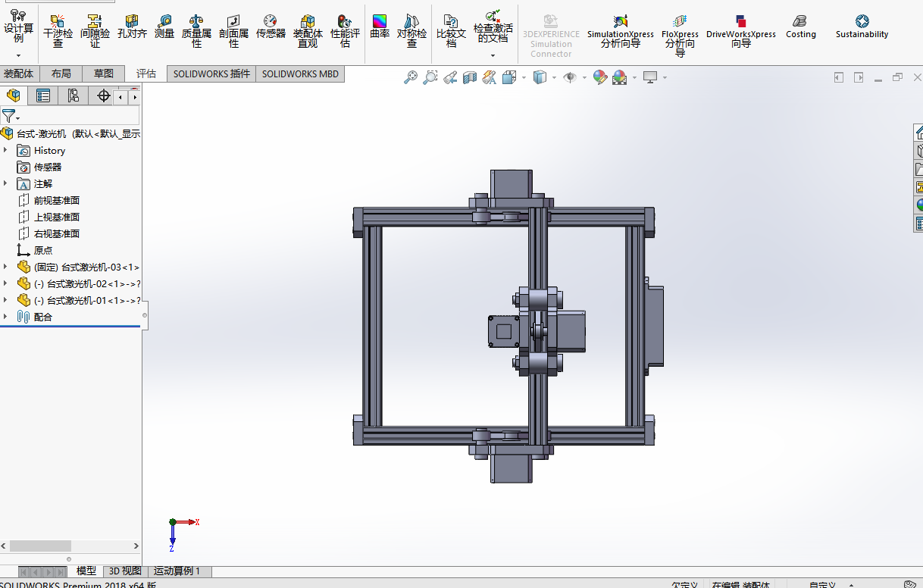Open 质量属性 mass properties
The height and width of the screenshot is (588, 923).
tap(196, 32)
